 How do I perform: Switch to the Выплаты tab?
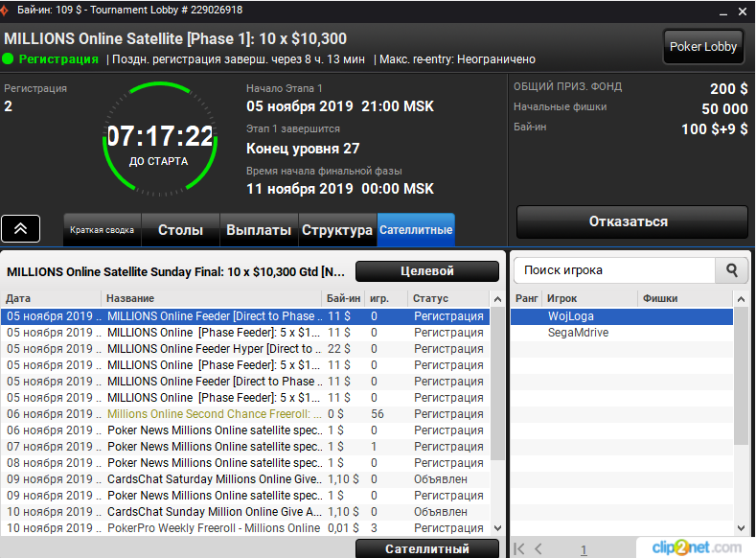pos(259,230)
